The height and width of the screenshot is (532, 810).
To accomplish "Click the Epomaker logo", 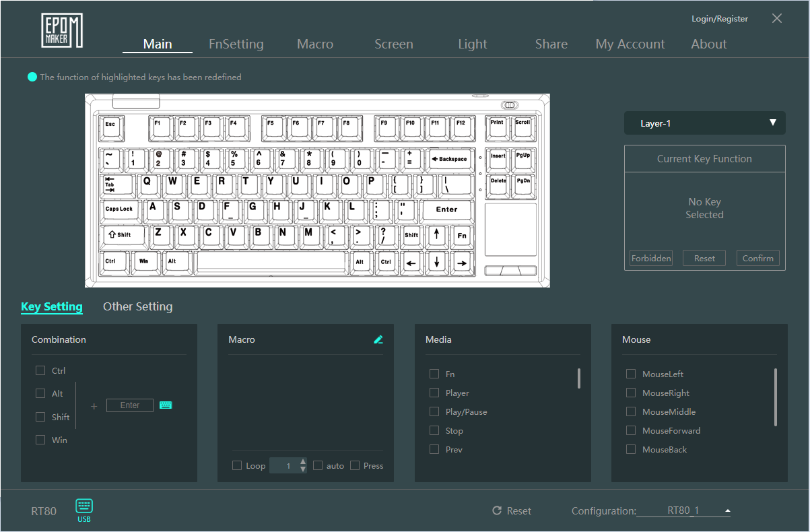I will click(61, 30).
